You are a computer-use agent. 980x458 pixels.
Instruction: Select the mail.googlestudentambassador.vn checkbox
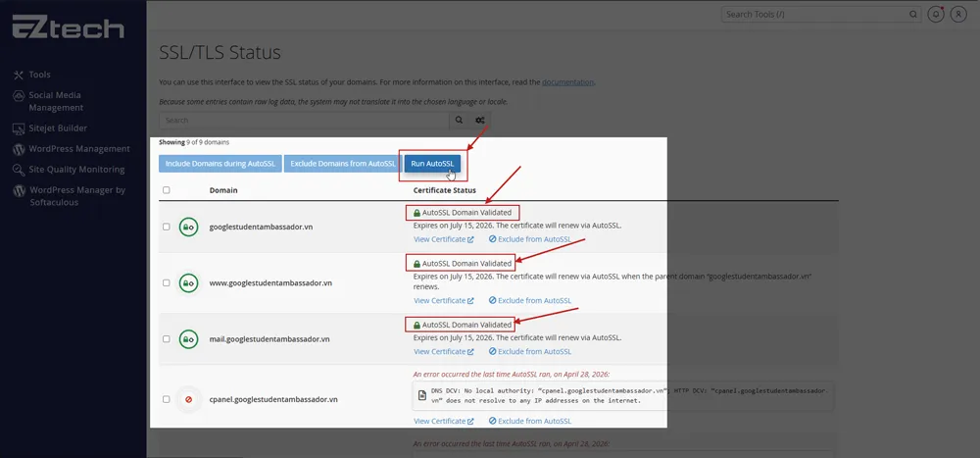click(166, 339)
